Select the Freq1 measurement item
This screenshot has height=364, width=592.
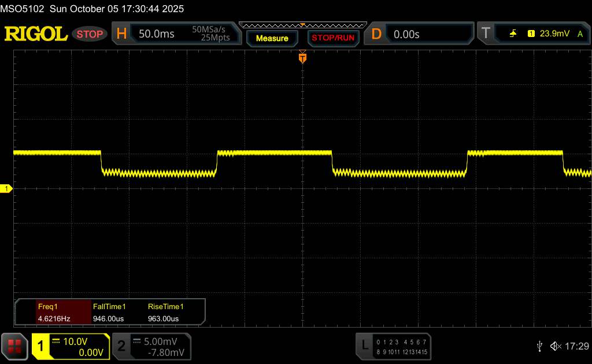[54, 313]
